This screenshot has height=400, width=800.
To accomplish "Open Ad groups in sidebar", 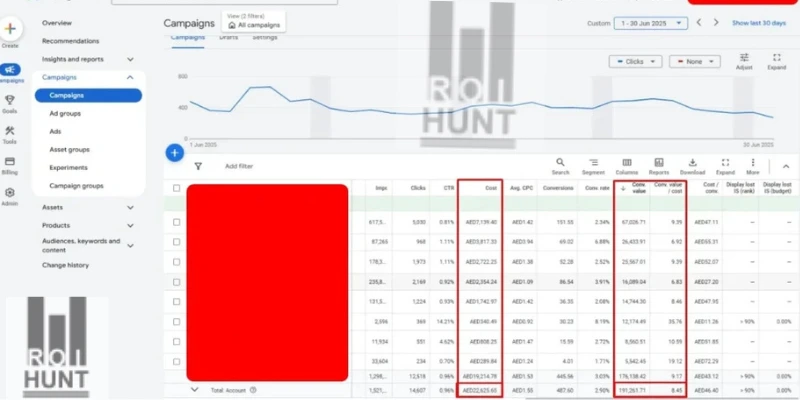I will click(x=65, y=114).
